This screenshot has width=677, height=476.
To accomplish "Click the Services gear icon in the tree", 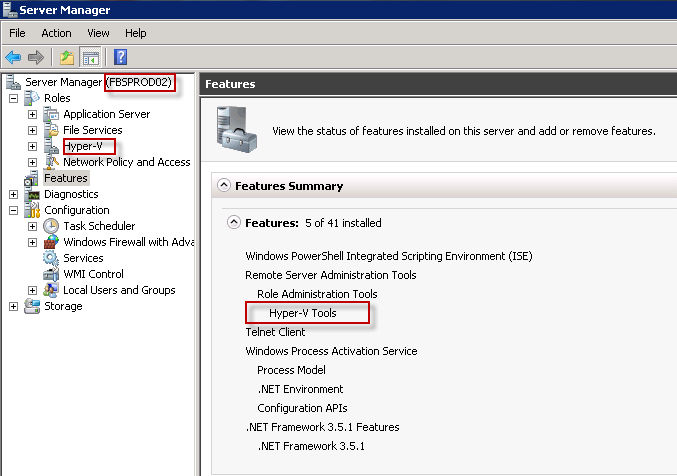I will [51, 258].
